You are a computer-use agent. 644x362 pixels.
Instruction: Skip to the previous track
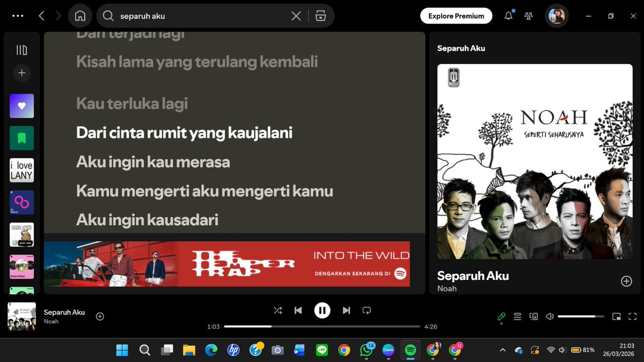298,310
